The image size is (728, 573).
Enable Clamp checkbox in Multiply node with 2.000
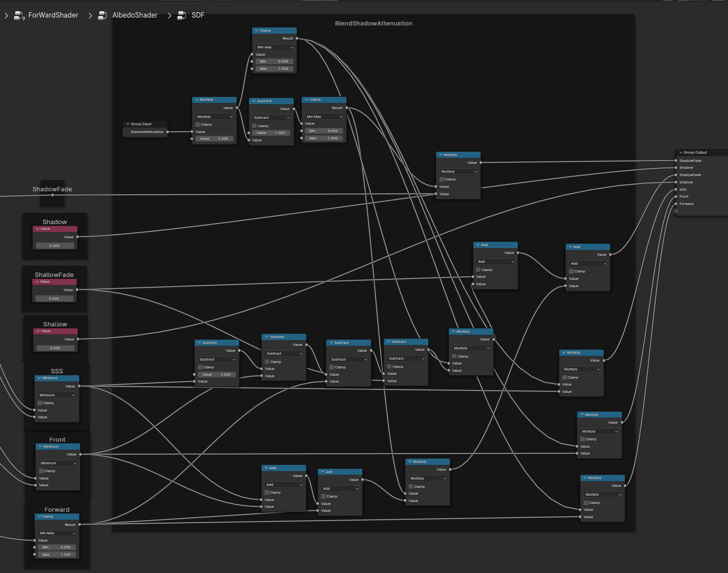coord(198,125)
